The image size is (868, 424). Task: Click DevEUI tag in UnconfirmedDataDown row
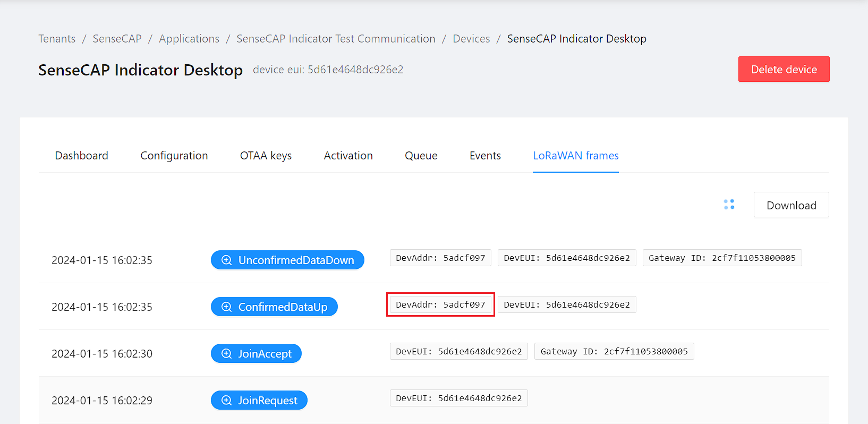click(567, 258)
